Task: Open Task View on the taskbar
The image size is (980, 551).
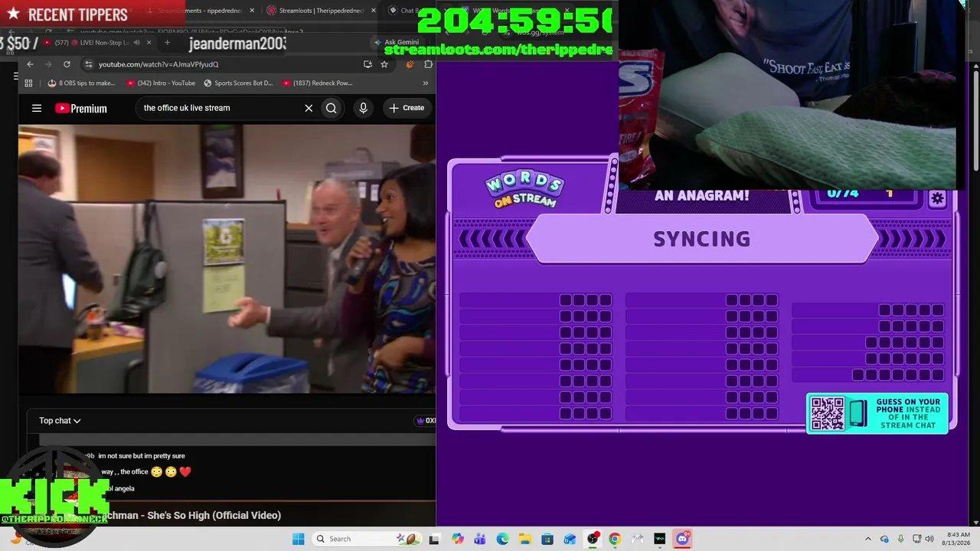Action: [x=434, y=539]
